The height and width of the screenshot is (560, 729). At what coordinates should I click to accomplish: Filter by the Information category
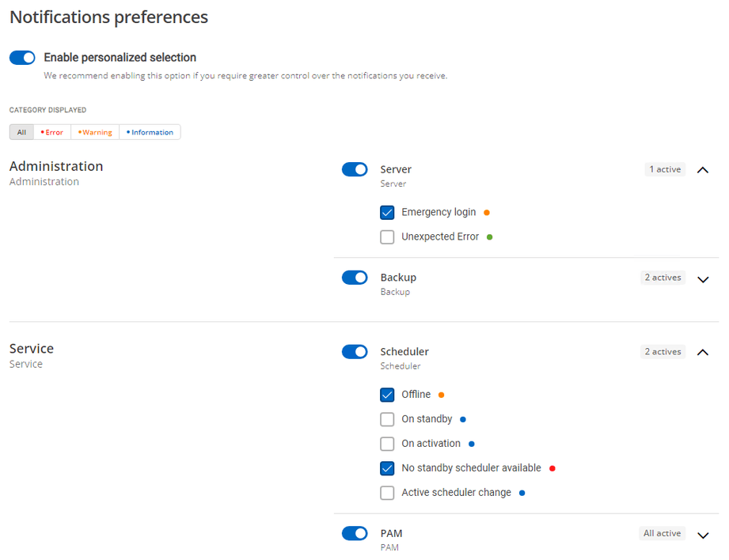(150, 132)
